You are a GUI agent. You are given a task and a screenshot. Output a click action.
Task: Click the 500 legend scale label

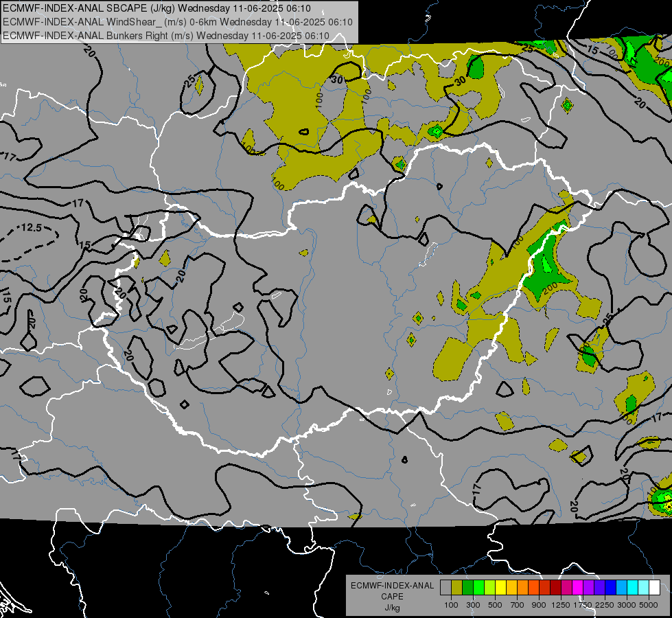[x=495, y=605]
